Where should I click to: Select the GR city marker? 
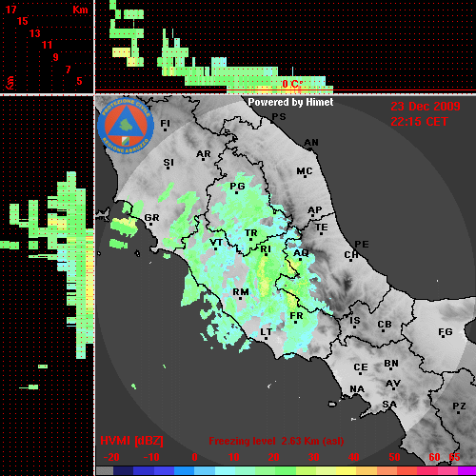pos(150,224)
